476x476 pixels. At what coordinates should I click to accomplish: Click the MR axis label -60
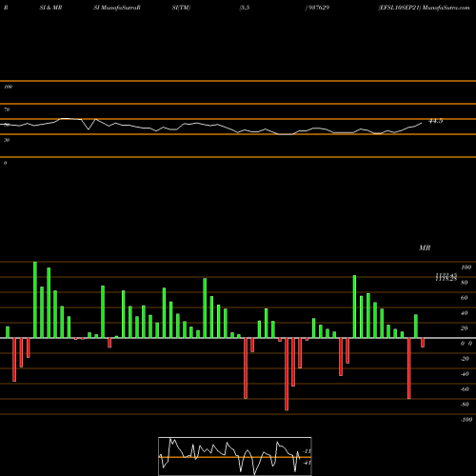(x=465, y=389)
